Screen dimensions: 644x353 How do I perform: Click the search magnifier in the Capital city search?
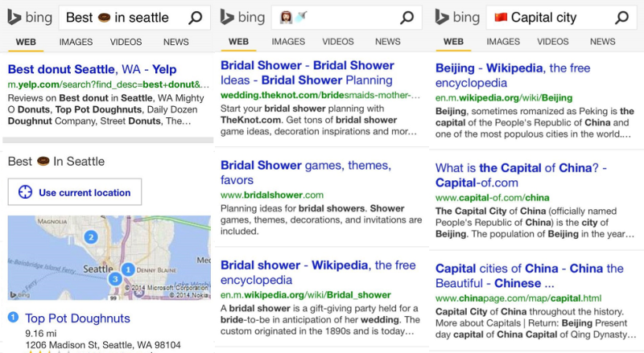coord(621,17)
